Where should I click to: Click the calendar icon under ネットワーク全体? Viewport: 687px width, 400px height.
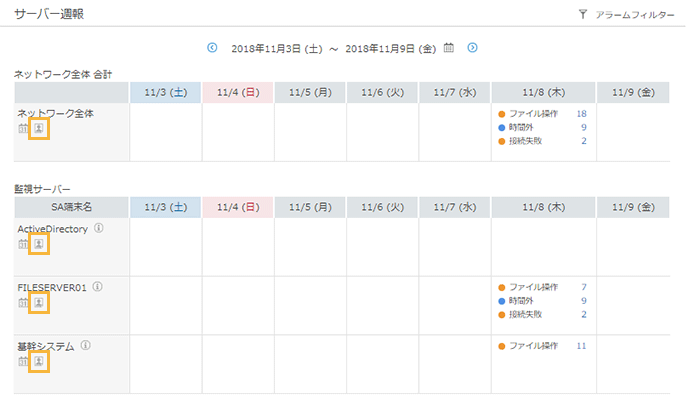(23, 129)
